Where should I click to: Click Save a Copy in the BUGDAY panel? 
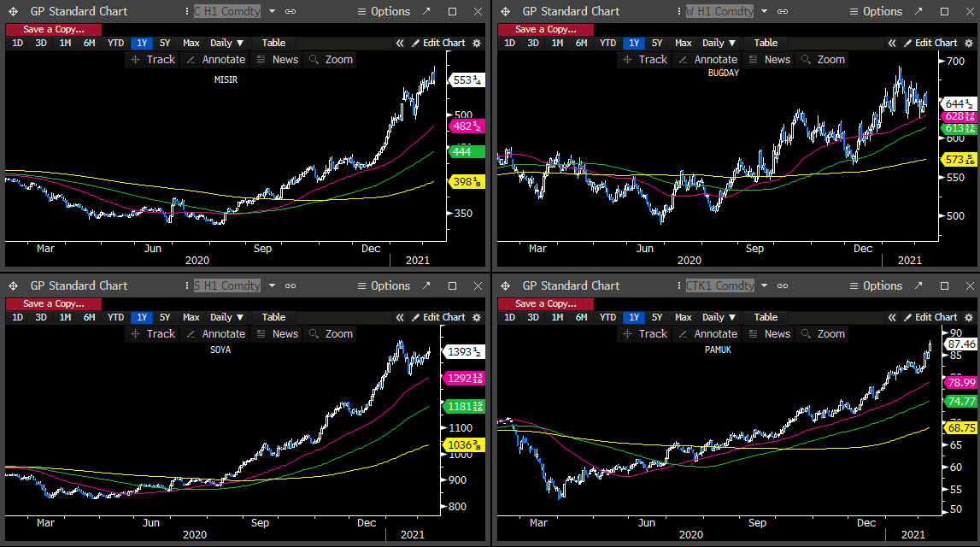[x=546, y=29]
